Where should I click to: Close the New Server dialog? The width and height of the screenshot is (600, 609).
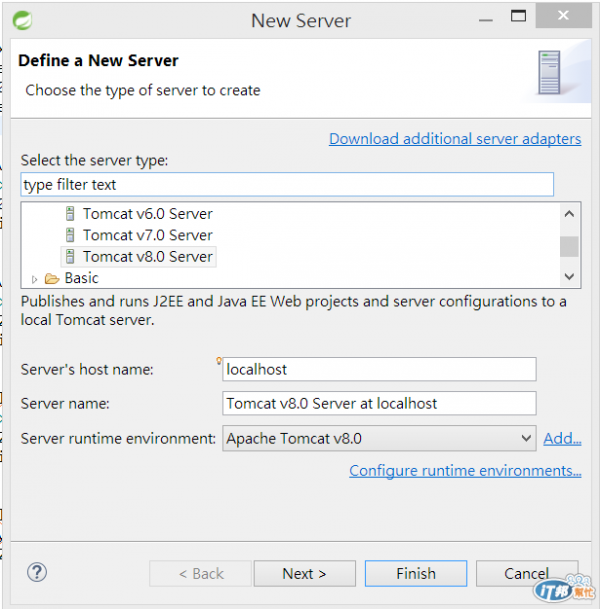coord(563,16)
